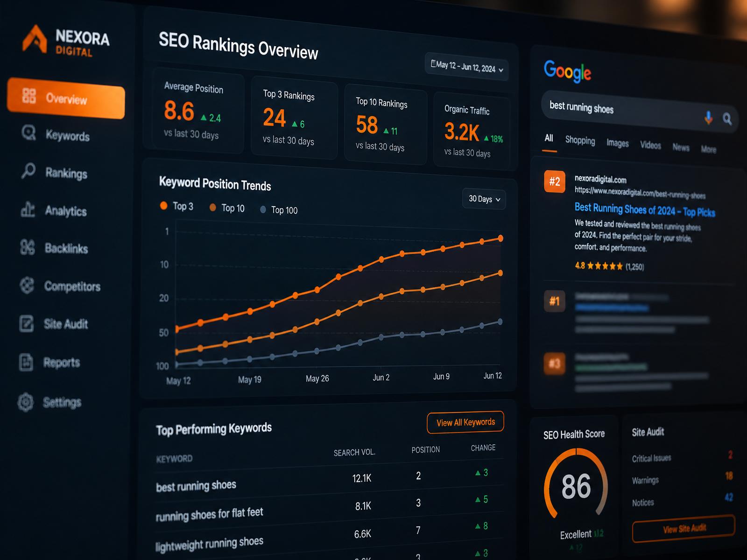Click the Warnings row in Site Audit
Screen dimensions: 747x560
(x=682, y=478)
